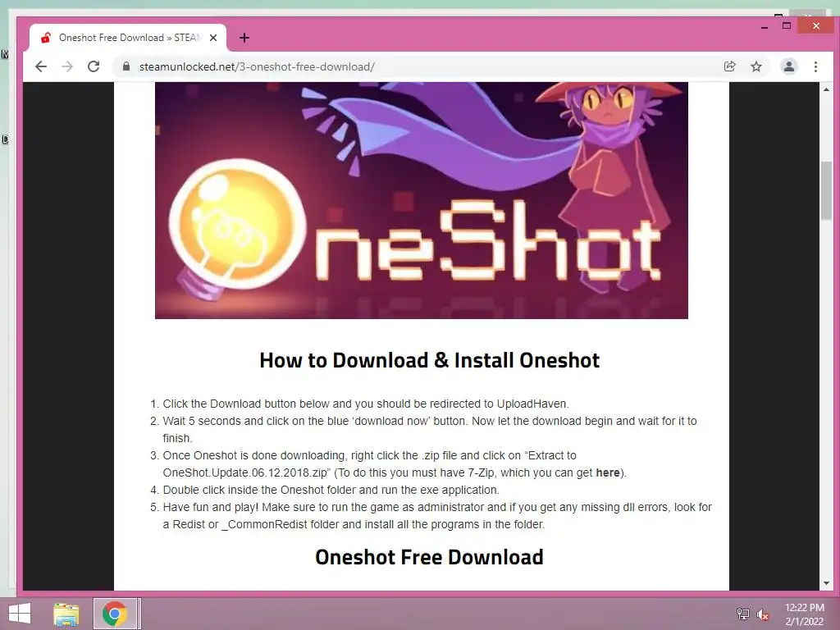Click the 'Oneshot Free Download' heading
The height and width of the screenshot is (630, 840).
(x=429, y=557)
